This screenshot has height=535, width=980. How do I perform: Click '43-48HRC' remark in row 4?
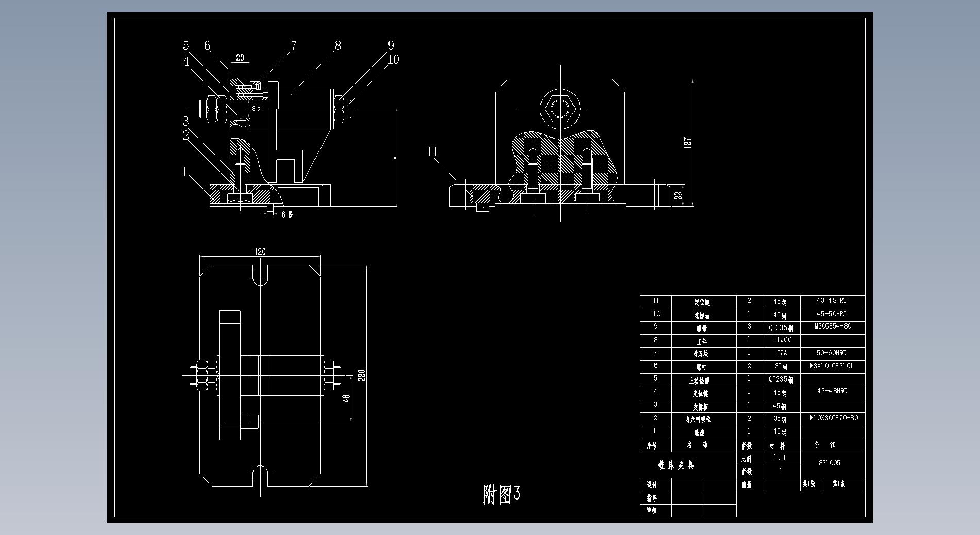click(832, 391)
